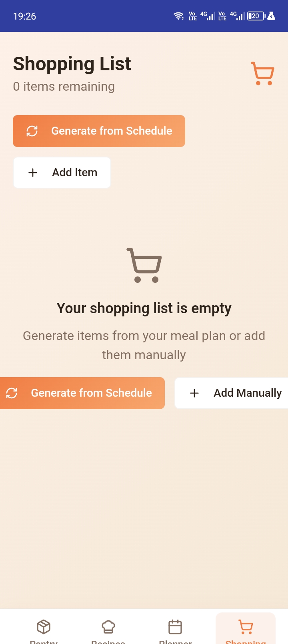Tap the orange cart icon in the header
The image size is (288, 644).
(x=262, y=74)
